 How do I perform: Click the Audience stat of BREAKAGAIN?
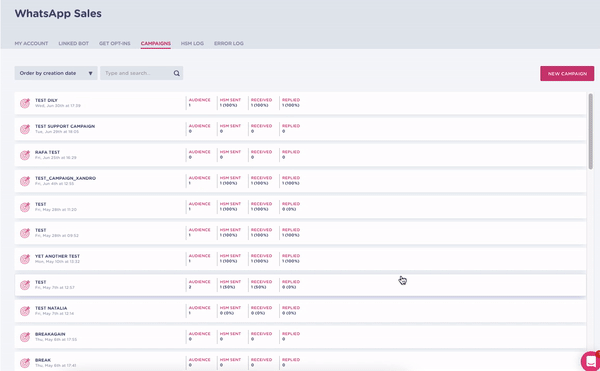click(x=199, y=337)
